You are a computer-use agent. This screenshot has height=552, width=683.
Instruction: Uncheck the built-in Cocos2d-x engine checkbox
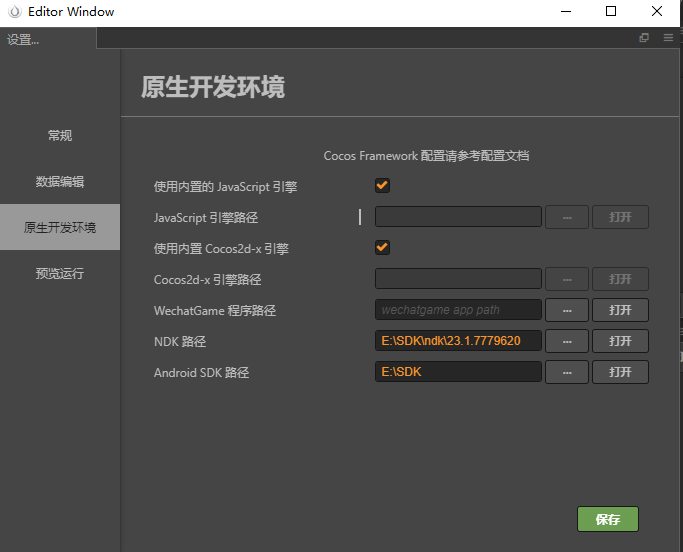[x=382, y=247]
